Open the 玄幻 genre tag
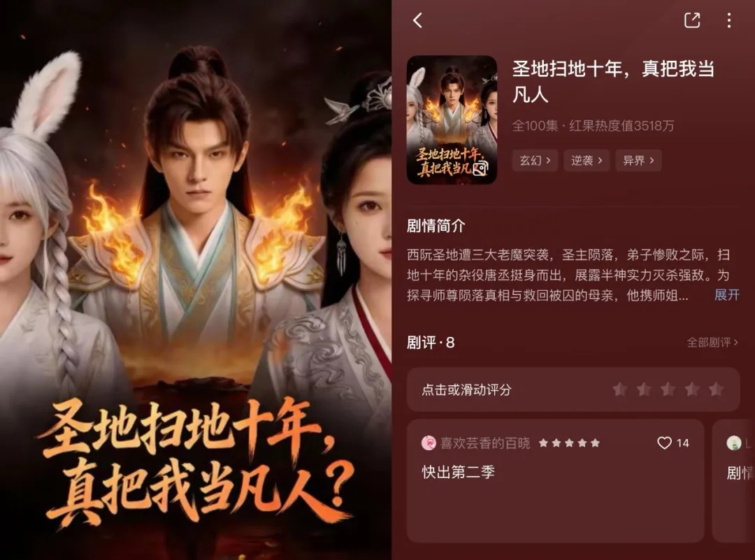This screenshot has height=560, width=755. [535, 160]
